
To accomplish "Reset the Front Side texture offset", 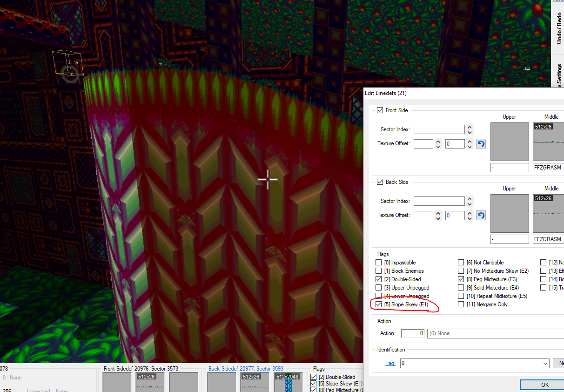I will 481,144.
